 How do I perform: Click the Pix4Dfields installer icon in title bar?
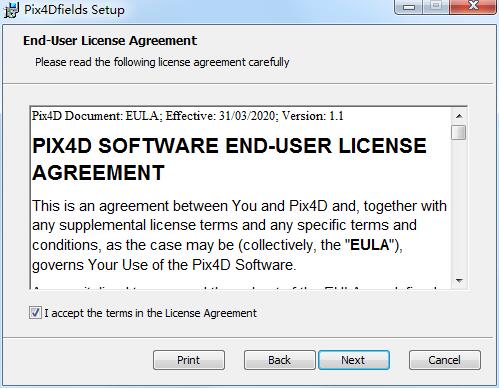point(11,10)
